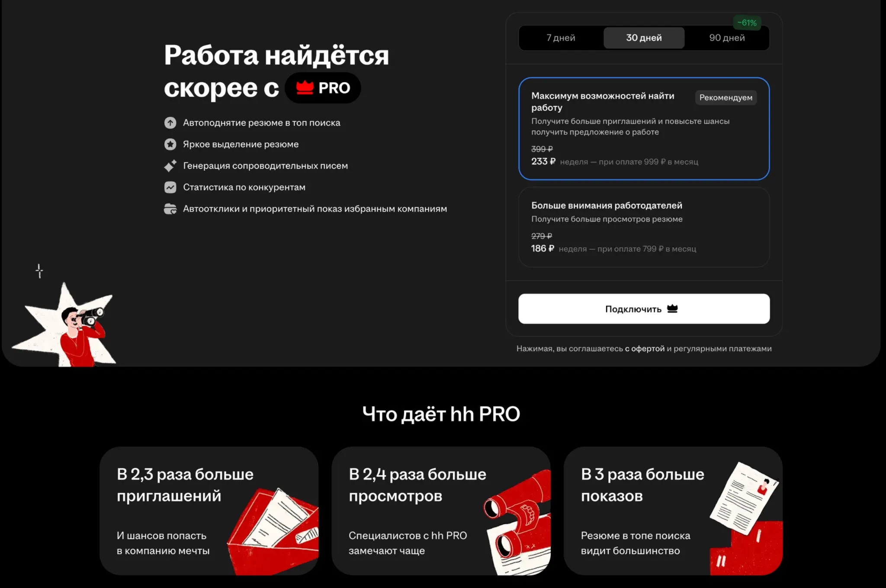The height and width of the screenshot is (588, 886).
Task: Click the sparkle icon for Генерация сопроводительных писем
Action: point(170,166)
